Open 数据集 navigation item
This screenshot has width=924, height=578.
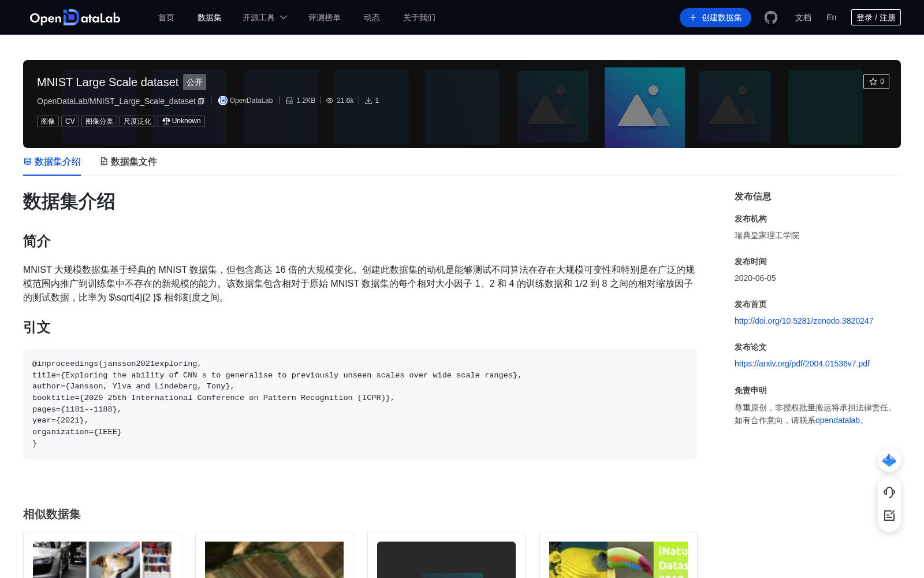coord(210,17)
